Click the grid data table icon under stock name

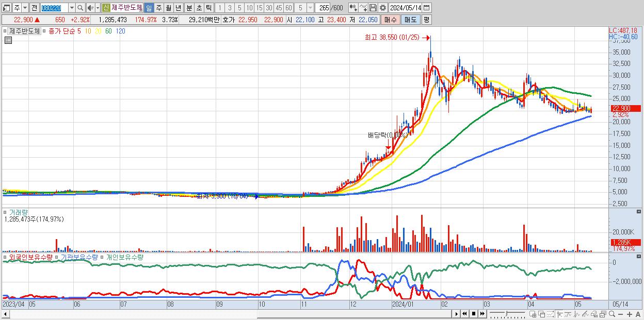point(8,40)
